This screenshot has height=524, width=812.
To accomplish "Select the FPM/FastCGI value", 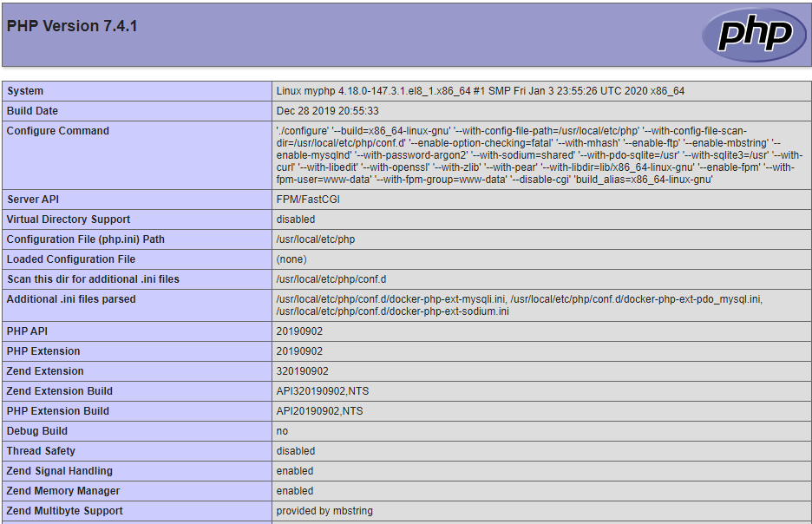I will (x=308, y=200).
